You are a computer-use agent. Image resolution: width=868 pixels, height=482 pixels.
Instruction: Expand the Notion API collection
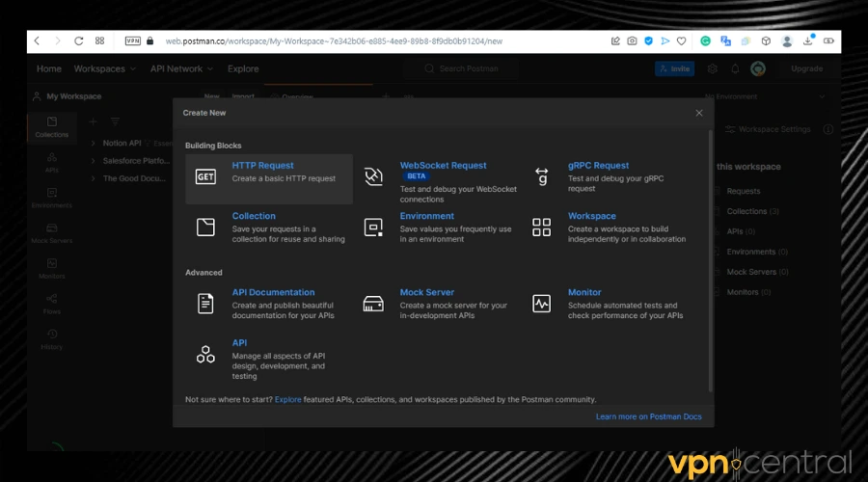pos(93,143)
